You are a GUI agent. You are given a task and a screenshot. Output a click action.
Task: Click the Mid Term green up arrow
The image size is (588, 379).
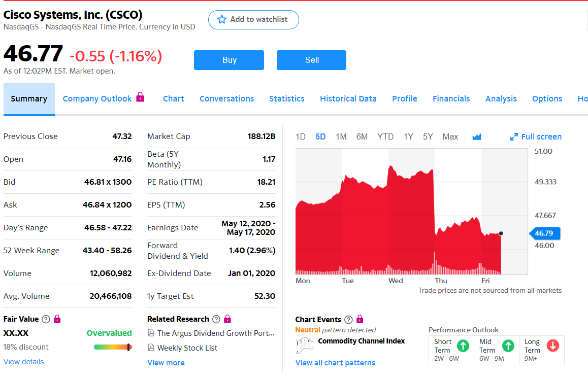(x=508, y=346)
